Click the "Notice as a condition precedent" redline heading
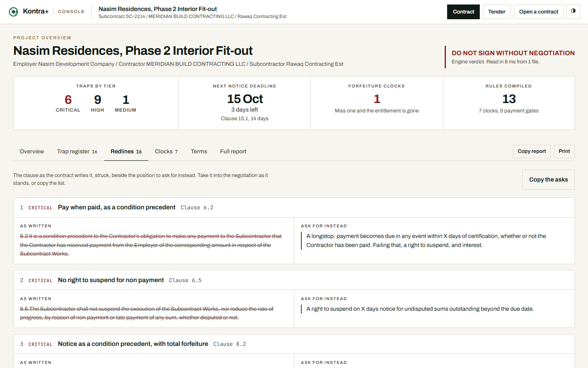Screen dimensions: 588x368 [133, 344]
